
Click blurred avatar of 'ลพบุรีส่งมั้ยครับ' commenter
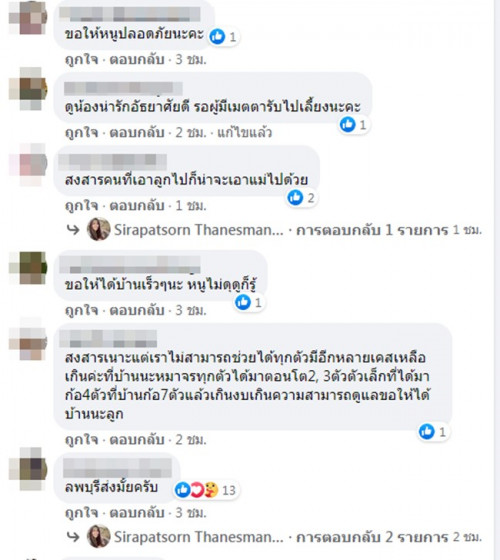(x=28, y=469)
